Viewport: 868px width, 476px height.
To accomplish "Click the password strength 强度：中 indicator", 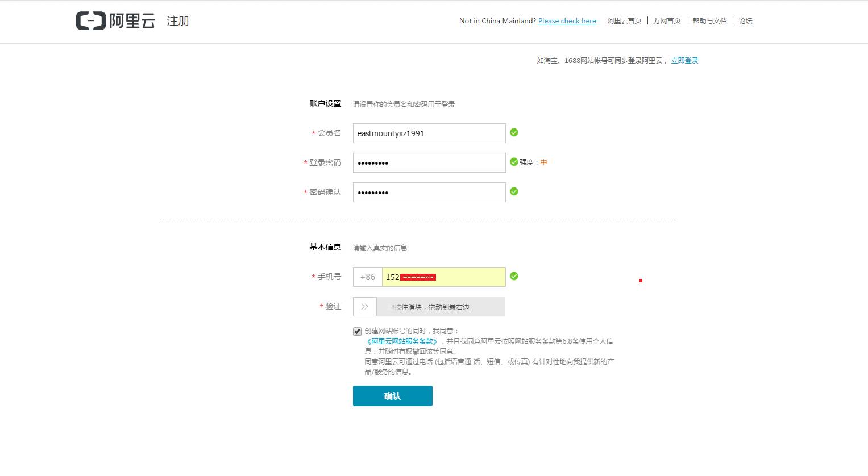I will [533, 162].
